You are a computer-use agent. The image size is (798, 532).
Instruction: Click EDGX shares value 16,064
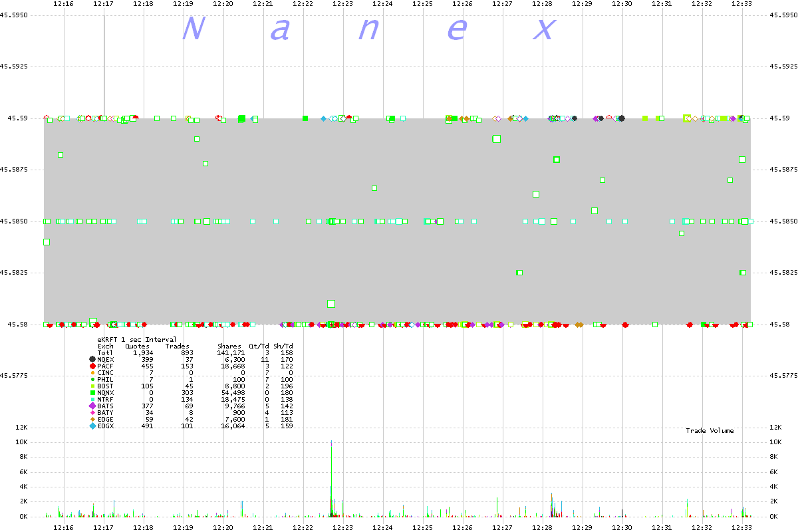pos(233,426)
